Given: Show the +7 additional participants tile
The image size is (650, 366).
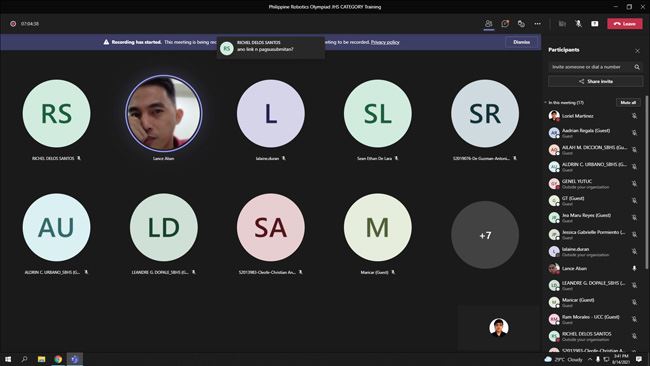Looking at the screenshot, I should [485, 235].
